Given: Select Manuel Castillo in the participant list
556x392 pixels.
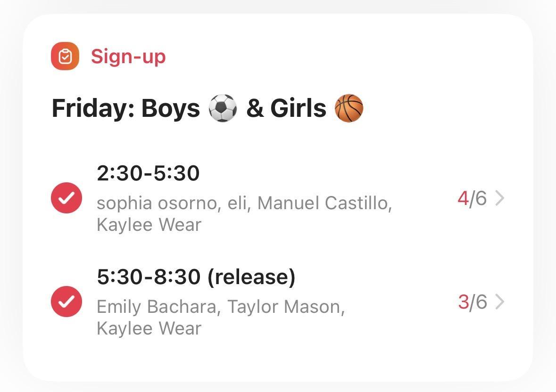Looking at the screenshot, I should (x=324, y=204).
